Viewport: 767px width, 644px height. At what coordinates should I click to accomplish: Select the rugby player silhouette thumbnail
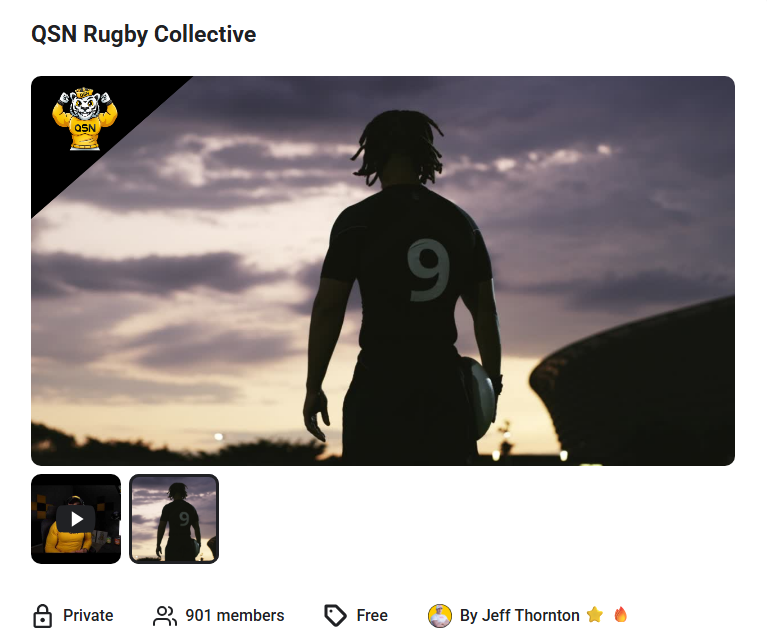click(x=174, y=519)
